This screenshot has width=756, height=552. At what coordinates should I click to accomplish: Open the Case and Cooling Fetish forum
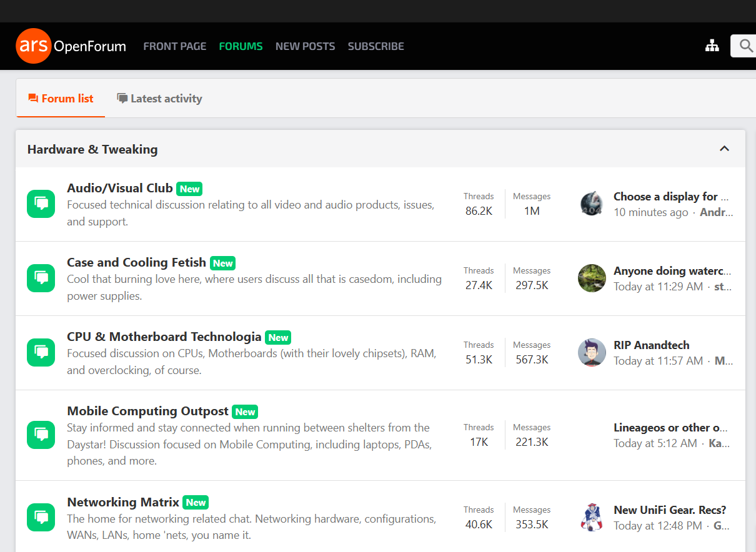pos(137,262)
